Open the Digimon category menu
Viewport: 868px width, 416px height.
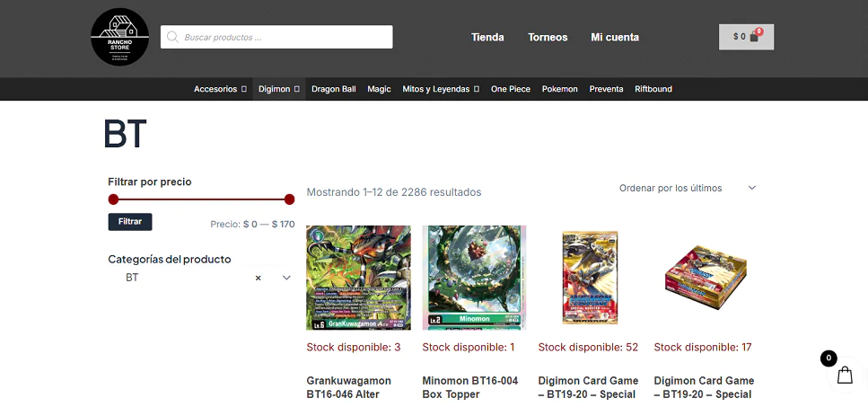coord(274,89)
